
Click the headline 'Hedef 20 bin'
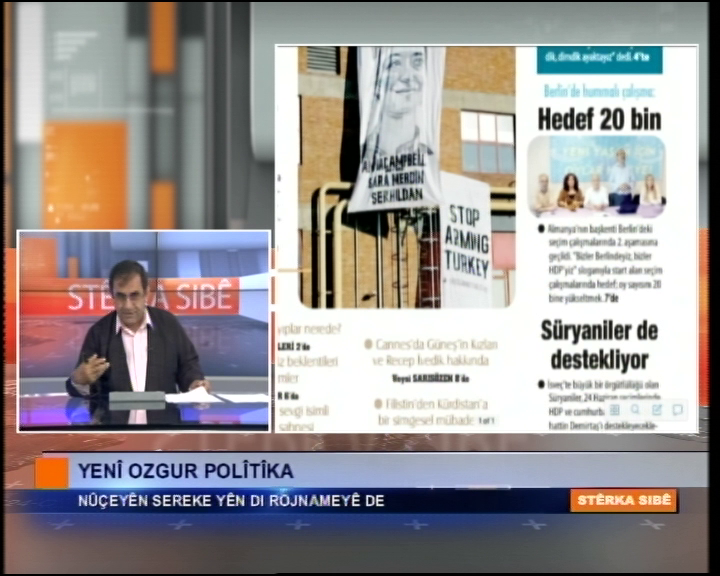599,119
